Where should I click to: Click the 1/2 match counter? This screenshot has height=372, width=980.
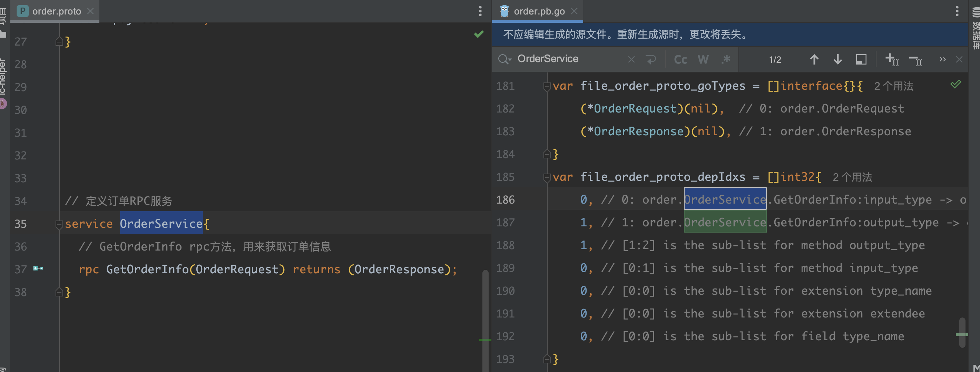(x=775, y=60)
